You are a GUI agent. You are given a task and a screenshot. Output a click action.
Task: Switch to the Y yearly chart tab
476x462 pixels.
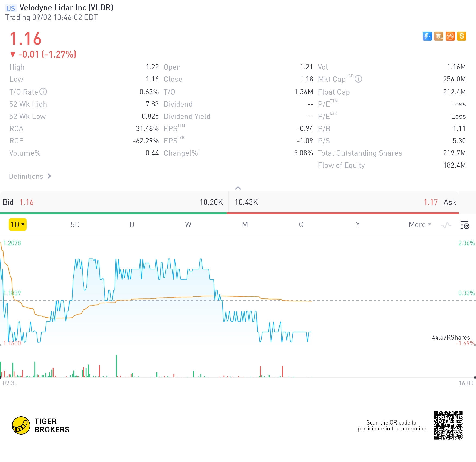358,225
